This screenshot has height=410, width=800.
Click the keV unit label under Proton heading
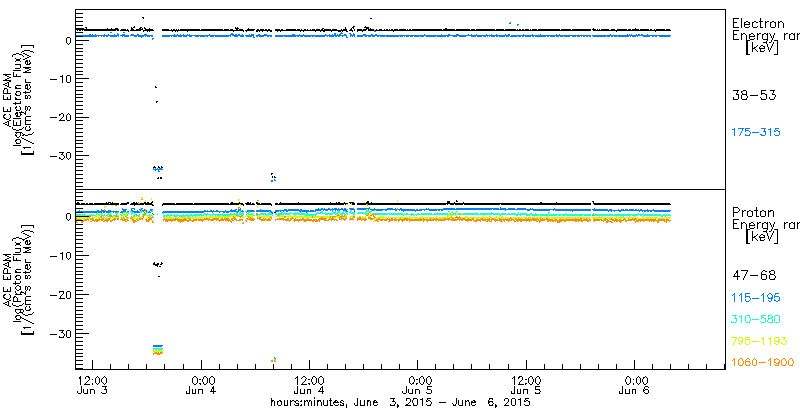(x=761, y=237)
